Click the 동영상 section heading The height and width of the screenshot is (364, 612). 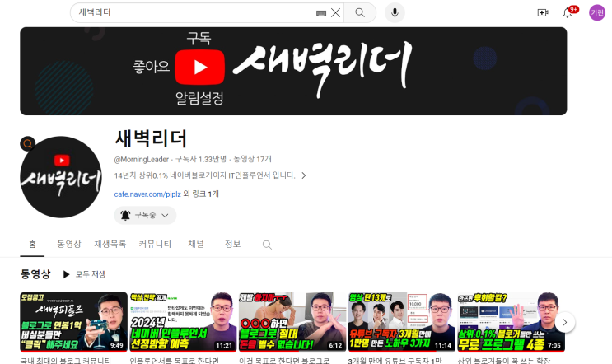click(35, 274)
